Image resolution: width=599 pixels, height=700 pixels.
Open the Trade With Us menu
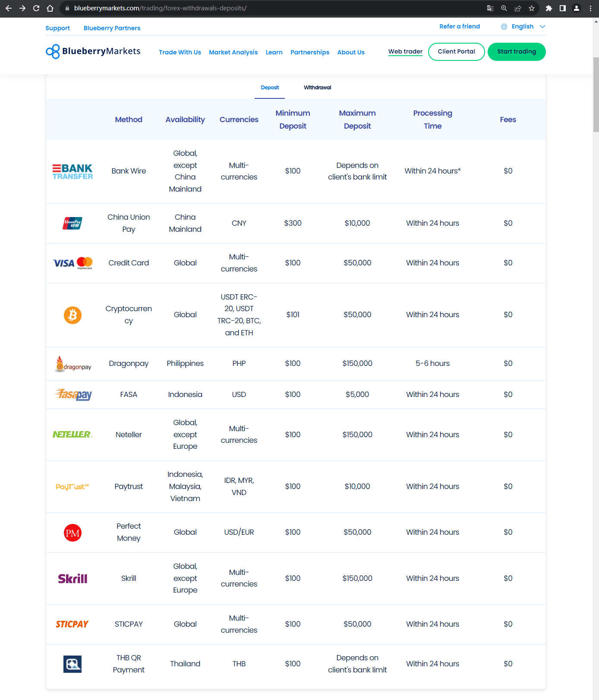click(180, 52)
